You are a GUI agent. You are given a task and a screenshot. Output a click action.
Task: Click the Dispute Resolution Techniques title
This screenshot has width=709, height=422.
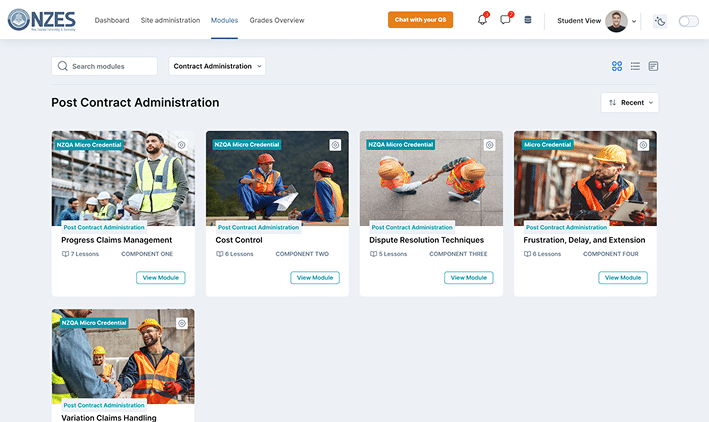[x=426, y=240]
